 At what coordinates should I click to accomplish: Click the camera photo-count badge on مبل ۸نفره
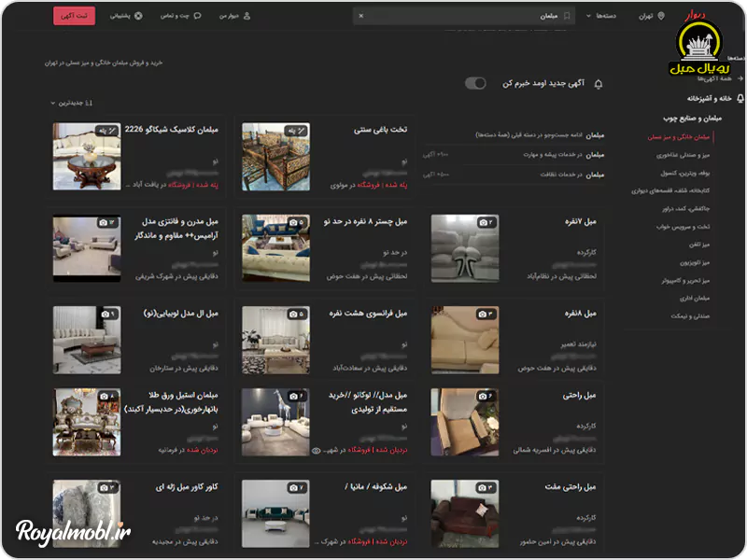[x=486, y=314]
